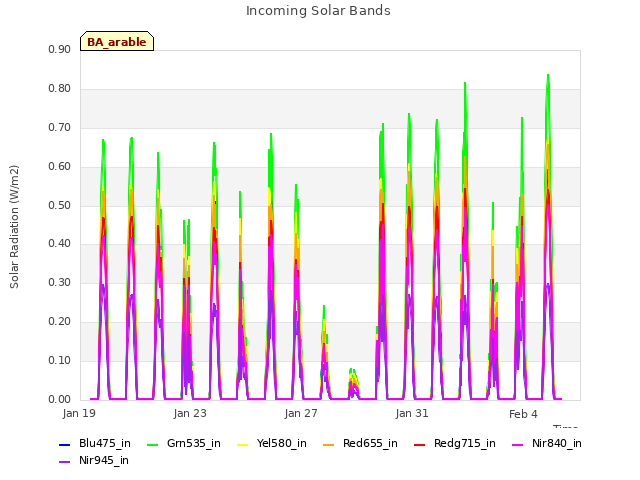Select the Red655_in legend label
640x480 pixels.
point(370,444)
